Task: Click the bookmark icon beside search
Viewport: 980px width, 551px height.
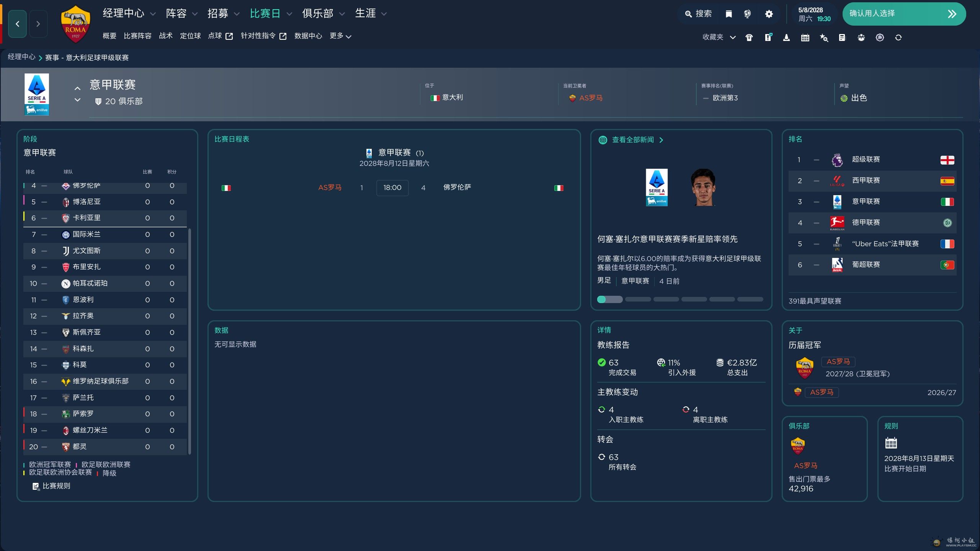Action: point(729,14)
